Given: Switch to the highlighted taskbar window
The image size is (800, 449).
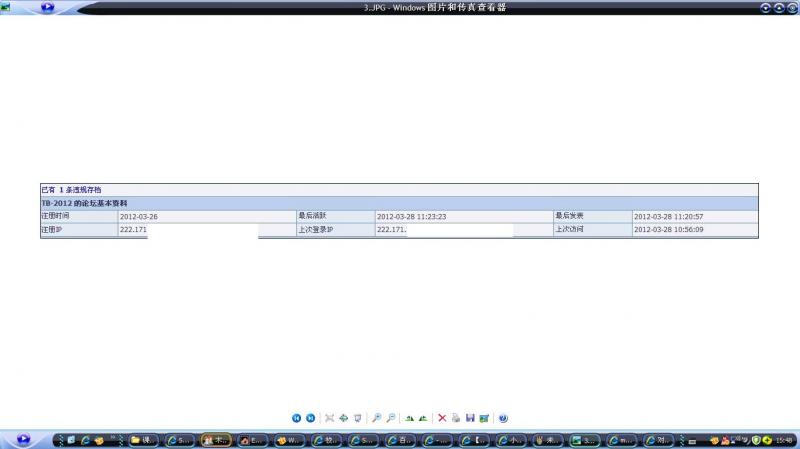Looking at the screenshot, I should coord(216,440).
